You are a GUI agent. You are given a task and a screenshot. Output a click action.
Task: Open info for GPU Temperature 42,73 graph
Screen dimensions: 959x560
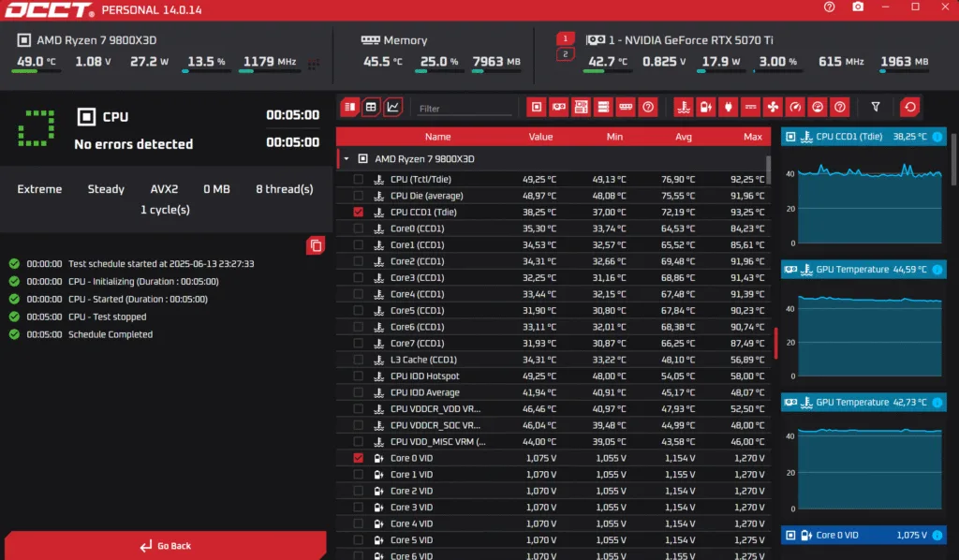[x=937, y=403]
